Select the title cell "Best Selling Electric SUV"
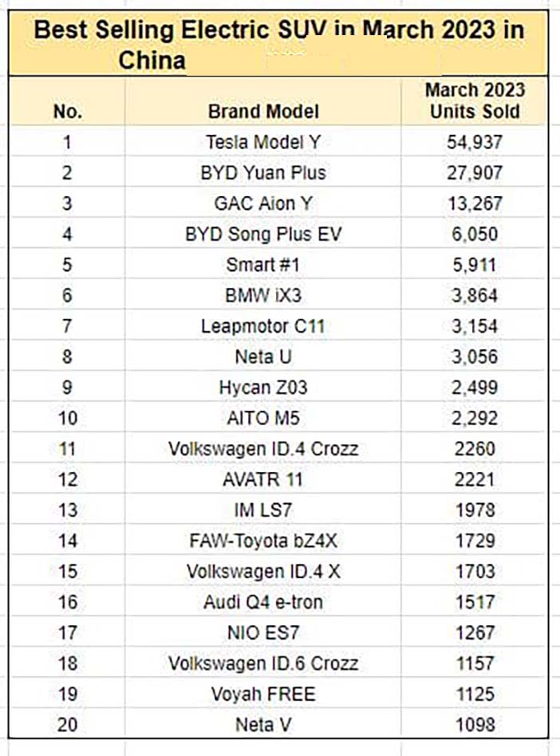 coord(278,43)
